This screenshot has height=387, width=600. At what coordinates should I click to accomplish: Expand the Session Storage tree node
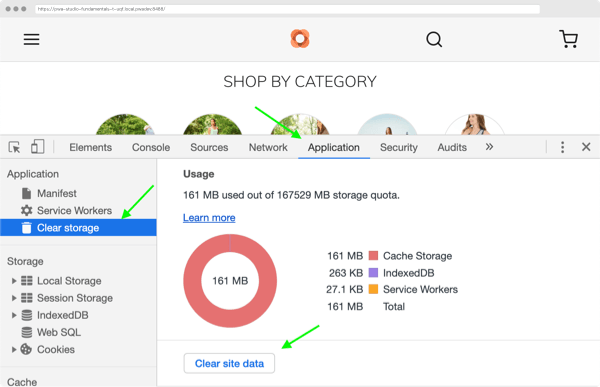pos(14,298)
